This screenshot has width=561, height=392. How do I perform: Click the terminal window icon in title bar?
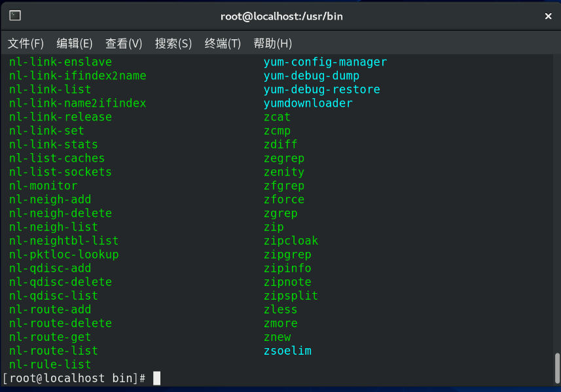[x=14, y=16]
